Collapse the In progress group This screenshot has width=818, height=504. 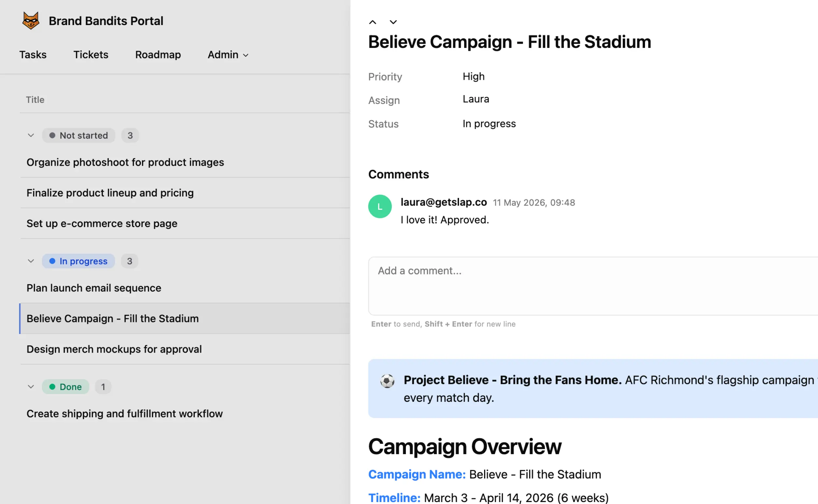pos(31,261)
